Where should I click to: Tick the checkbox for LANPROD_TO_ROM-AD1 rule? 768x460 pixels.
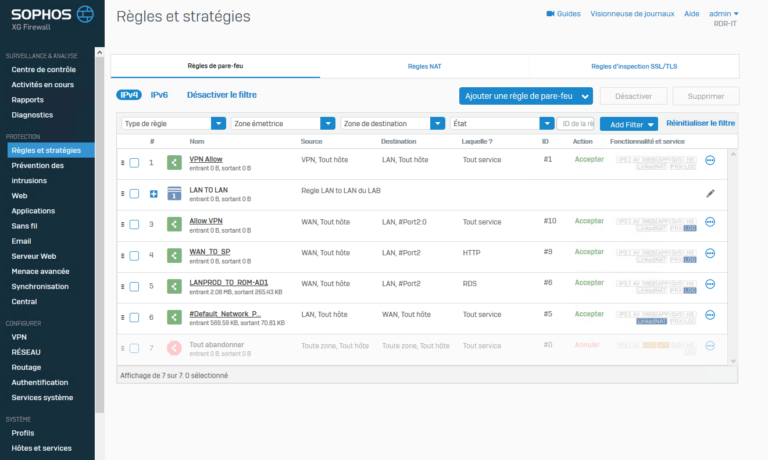[134, 287]
